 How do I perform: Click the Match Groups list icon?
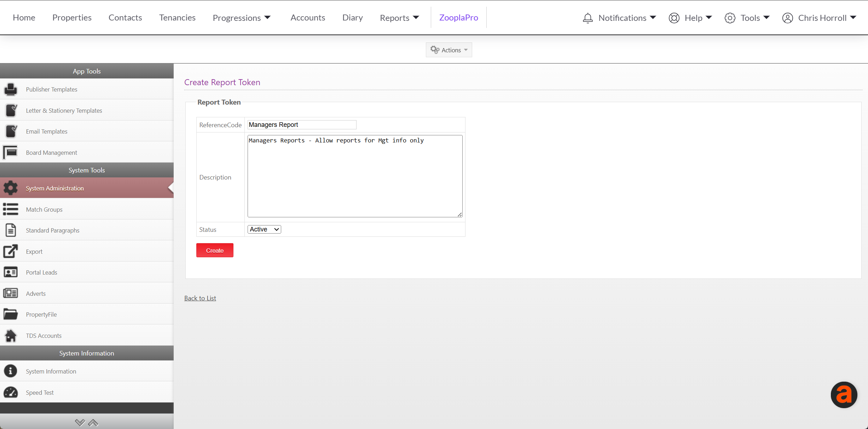coord(11,209)
